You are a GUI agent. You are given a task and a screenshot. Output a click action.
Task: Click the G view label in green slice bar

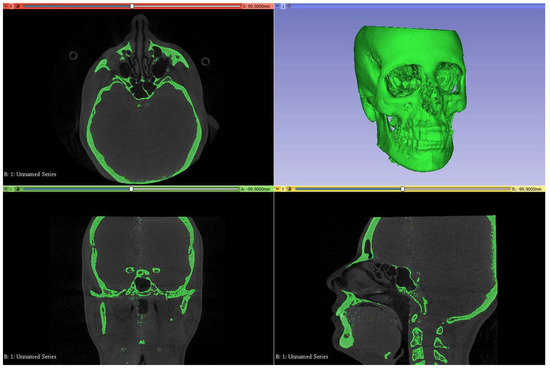(x=11, y=189)
